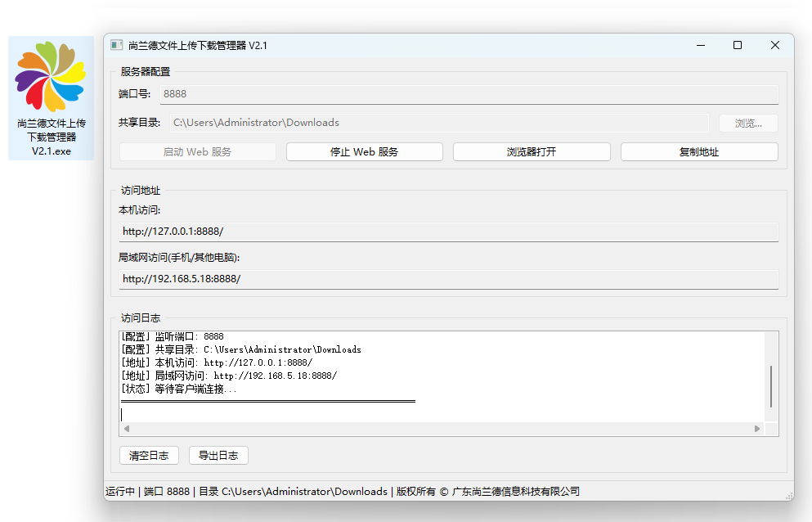Click log line [状态] 等待客户端连接...
Viewport: 812px width, 522px height.
pos(179,389)
